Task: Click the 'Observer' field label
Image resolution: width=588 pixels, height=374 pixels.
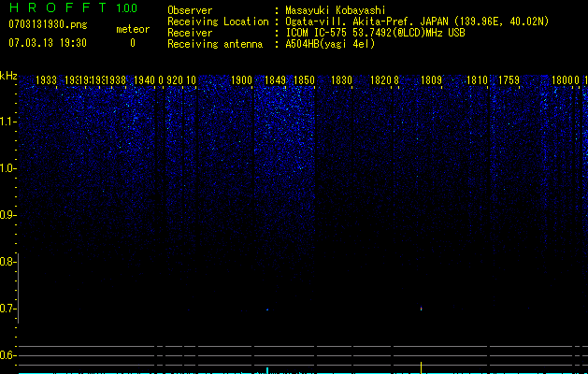Action: click(x=190, y=10)
